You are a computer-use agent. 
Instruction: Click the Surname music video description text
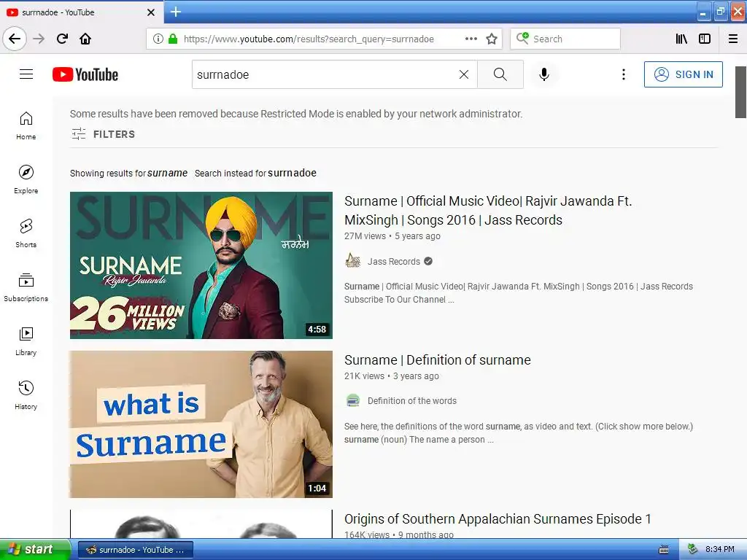tap(519, 293)
